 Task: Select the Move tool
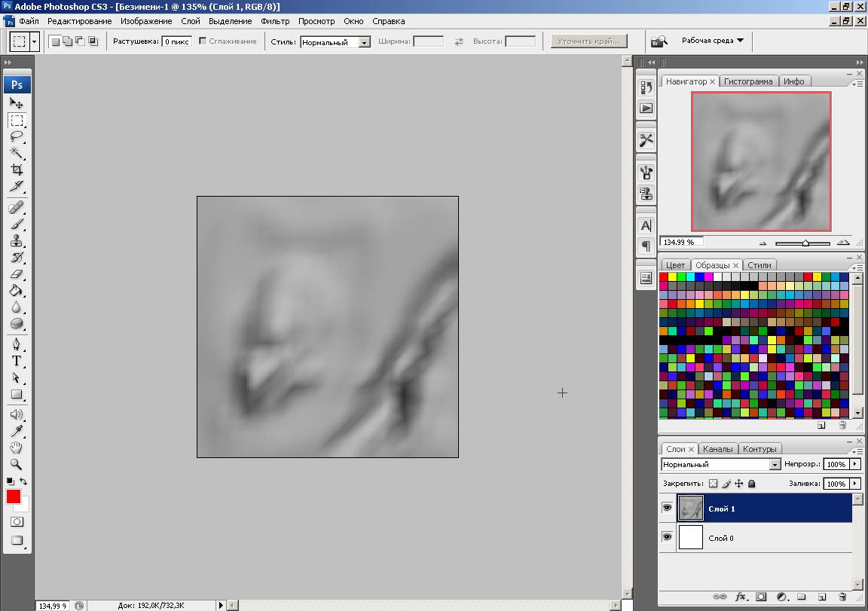17,103
